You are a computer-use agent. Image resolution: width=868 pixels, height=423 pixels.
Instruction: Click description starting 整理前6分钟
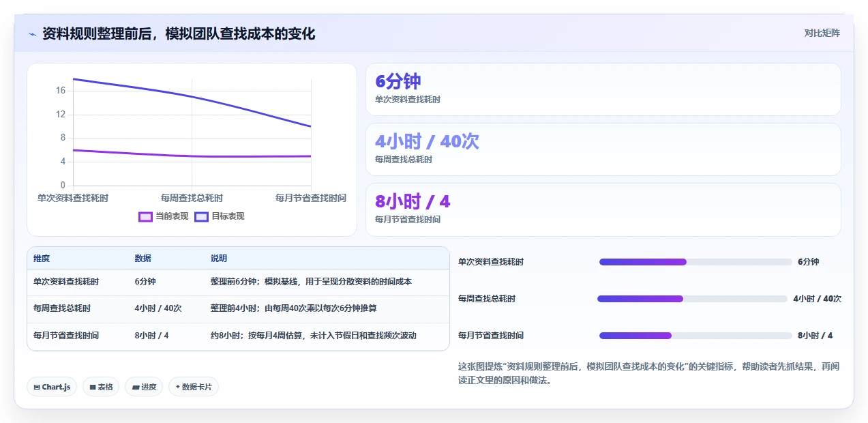[311, 282]
